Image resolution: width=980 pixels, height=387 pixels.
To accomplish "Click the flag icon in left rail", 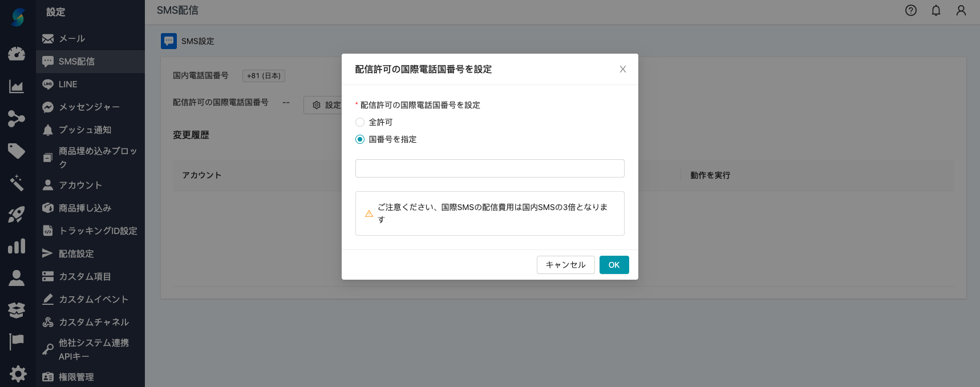I will point(17,341).
